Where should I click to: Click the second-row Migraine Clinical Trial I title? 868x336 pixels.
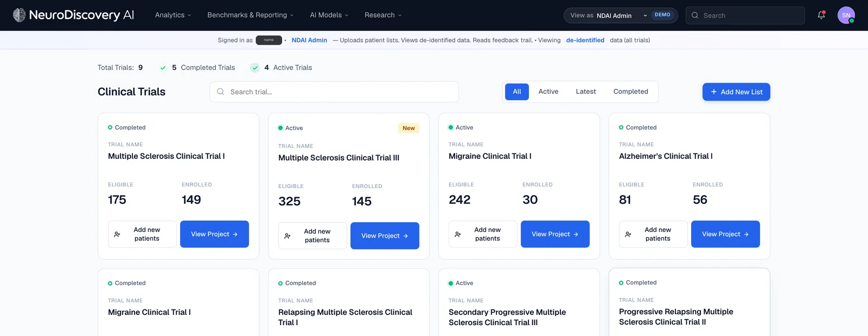149,312
